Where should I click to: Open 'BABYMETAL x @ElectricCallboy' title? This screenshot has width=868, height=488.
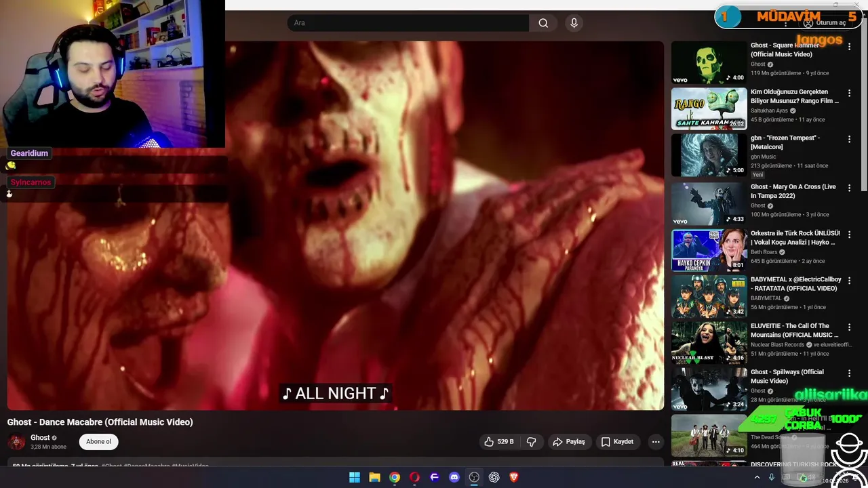click(796, 284)
